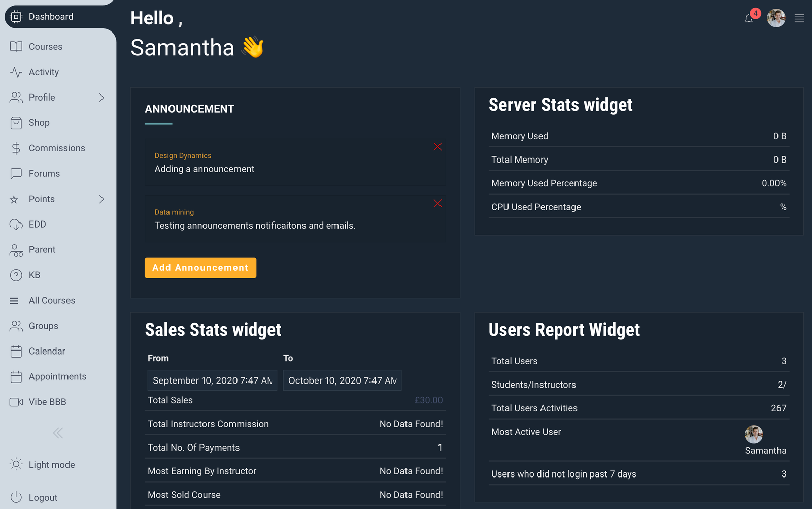Screen dimensions: 812x509
Task: Open the Shop bag icon
Action: click(x=16, y=123)
